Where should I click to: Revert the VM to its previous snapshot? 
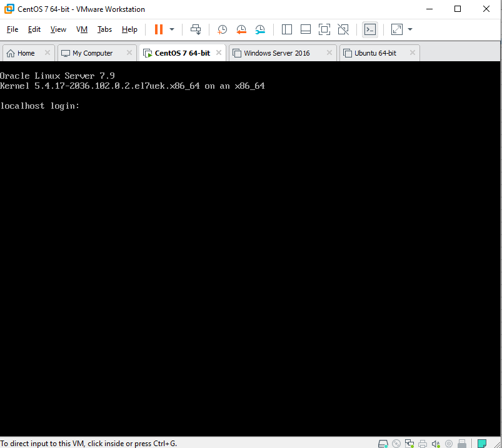pyautogui.click(x=241, y=29)
